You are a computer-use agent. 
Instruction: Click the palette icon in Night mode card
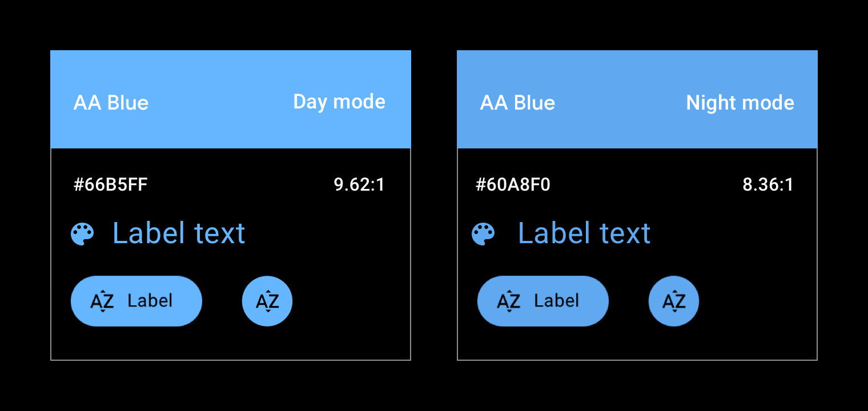point(484,233)
